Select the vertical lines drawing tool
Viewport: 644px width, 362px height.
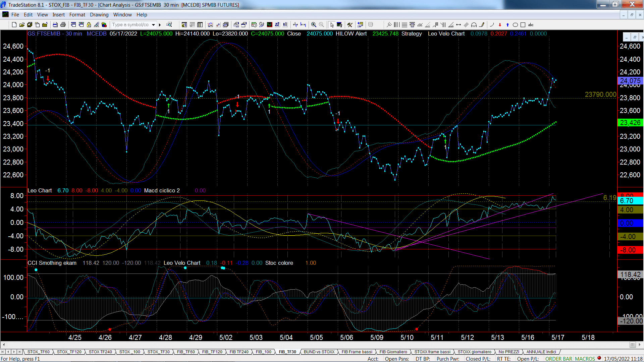click(x=397, y=25)
